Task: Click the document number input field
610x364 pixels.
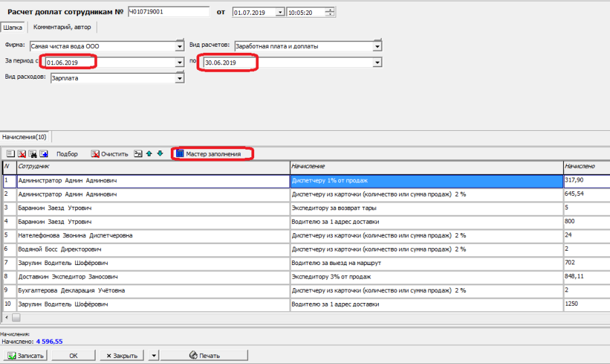Action: 168,12
